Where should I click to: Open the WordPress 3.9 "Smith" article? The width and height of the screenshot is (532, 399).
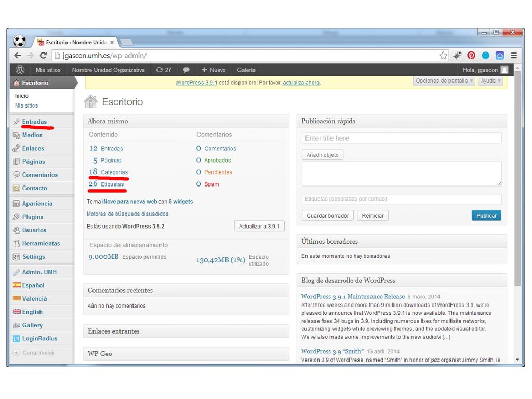tap(332, 352)
